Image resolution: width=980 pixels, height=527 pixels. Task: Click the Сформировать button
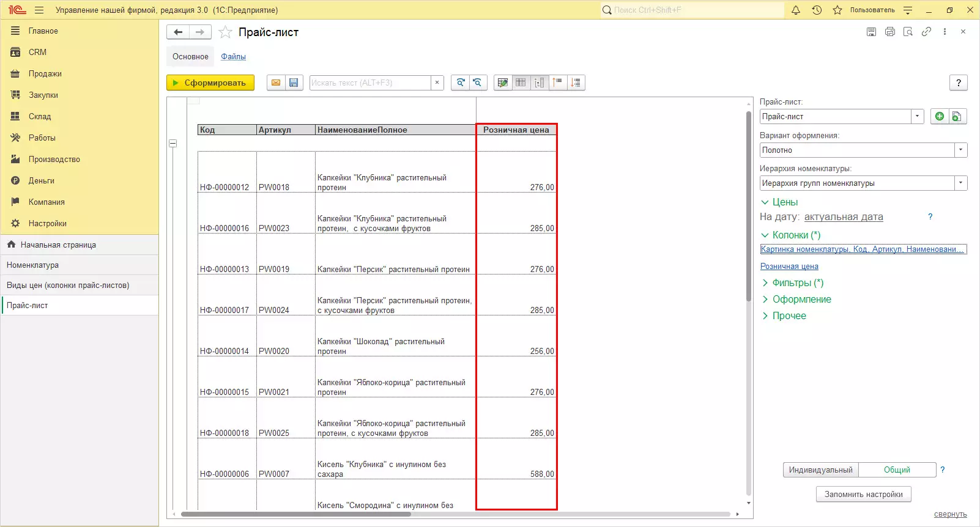pos(210,83)
